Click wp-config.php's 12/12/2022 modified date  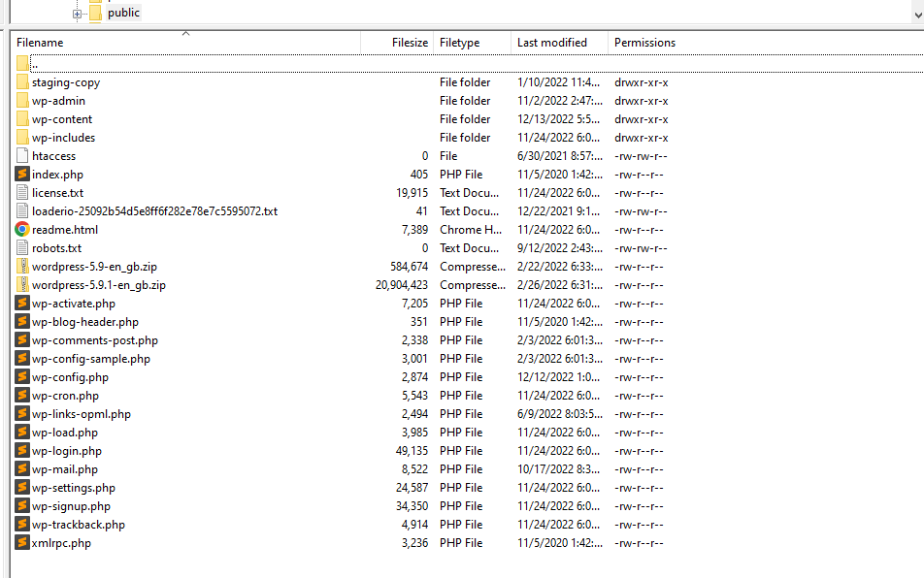coord(559,376)
